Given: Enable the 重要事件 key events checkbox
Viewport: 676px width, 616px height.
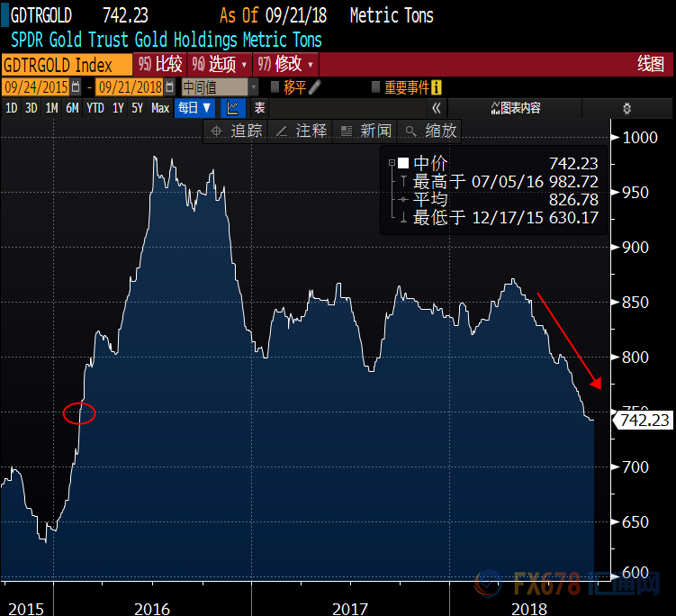Looking at the screenshot, I should click(x=375, y=87).
